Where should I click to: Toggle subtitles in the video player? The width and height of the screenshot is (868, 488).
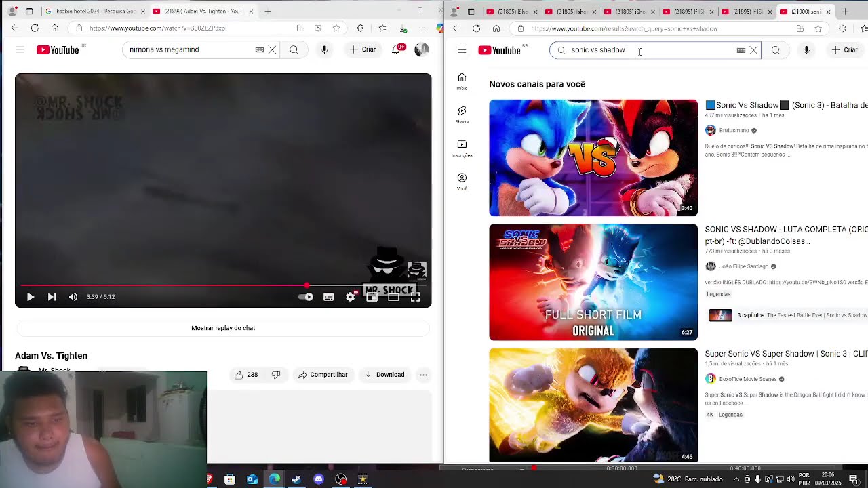tap(328, 297)
